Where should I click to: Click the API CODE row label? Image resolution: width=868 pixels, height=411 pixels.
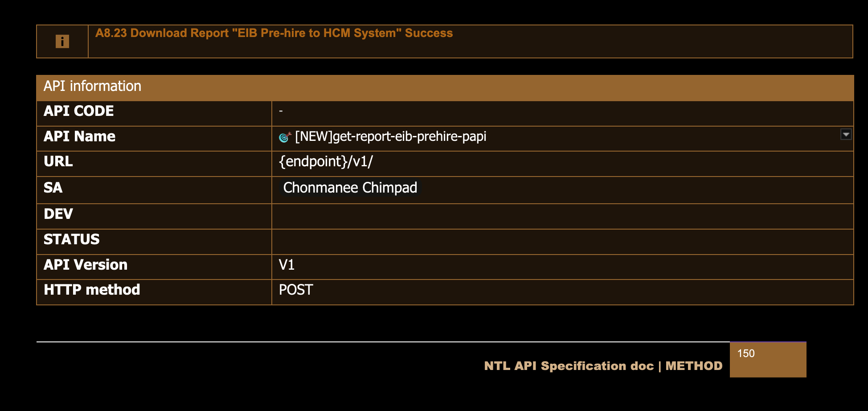coord(79,111)
